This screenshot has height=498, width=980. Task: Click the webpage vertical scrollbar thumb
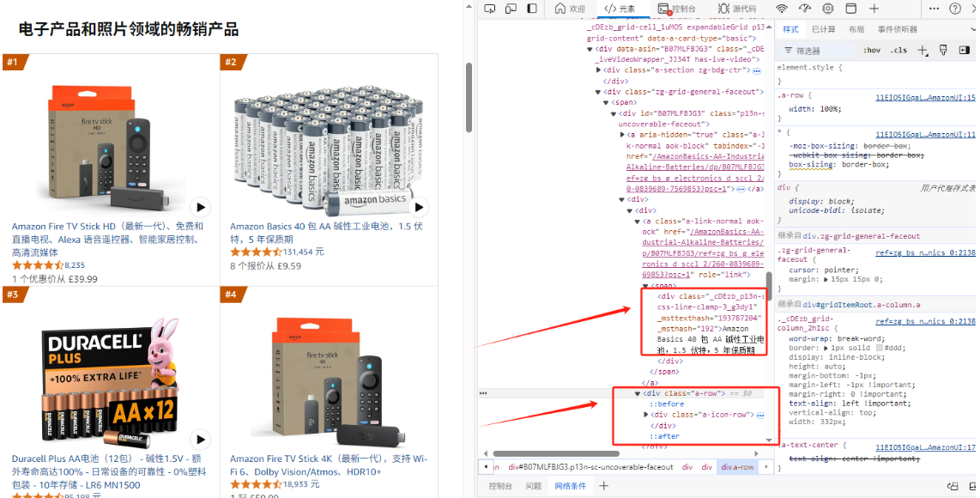(x=469, y=97)
